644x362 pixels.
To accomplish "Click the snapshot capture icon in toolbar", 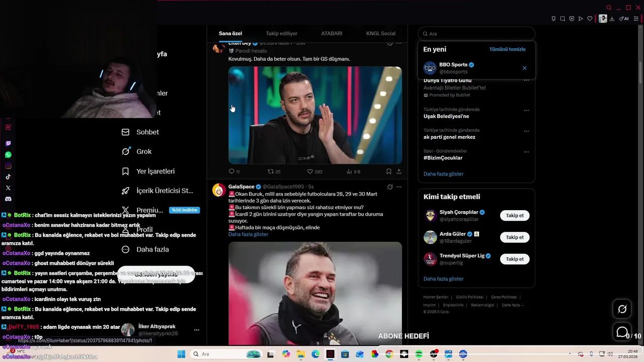I will click(562, 19).
